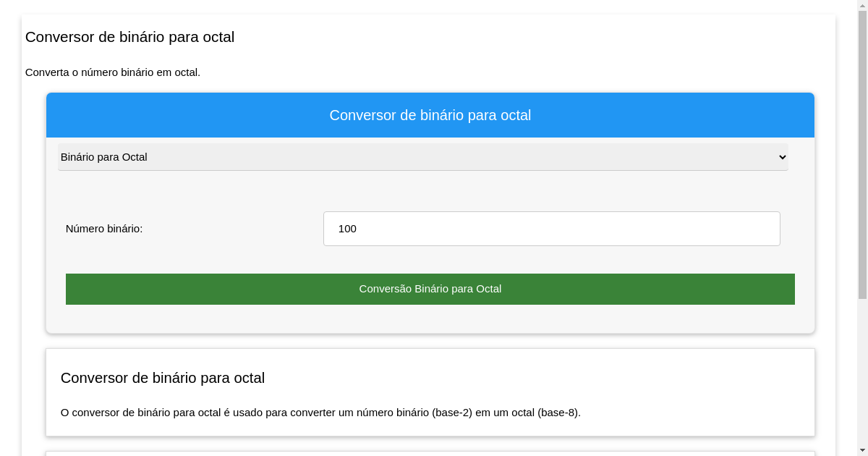
Task: Click the description about base-2 to base-8 conversion
Action: pyautogui.click(x=320, y=413)
